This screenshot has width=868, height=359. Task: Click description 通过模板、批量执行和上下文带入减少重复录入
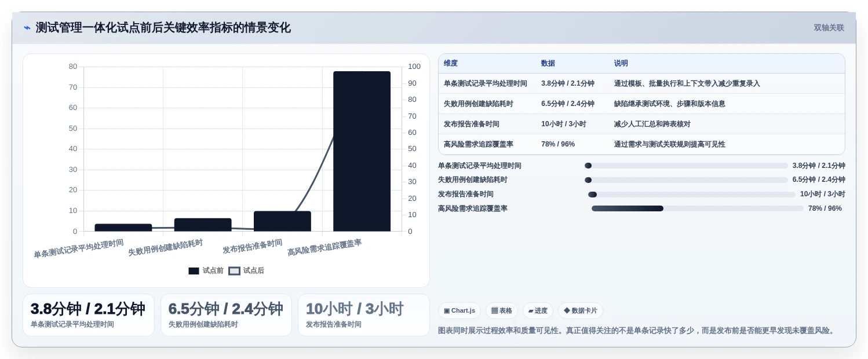click(x=687, y=83)
